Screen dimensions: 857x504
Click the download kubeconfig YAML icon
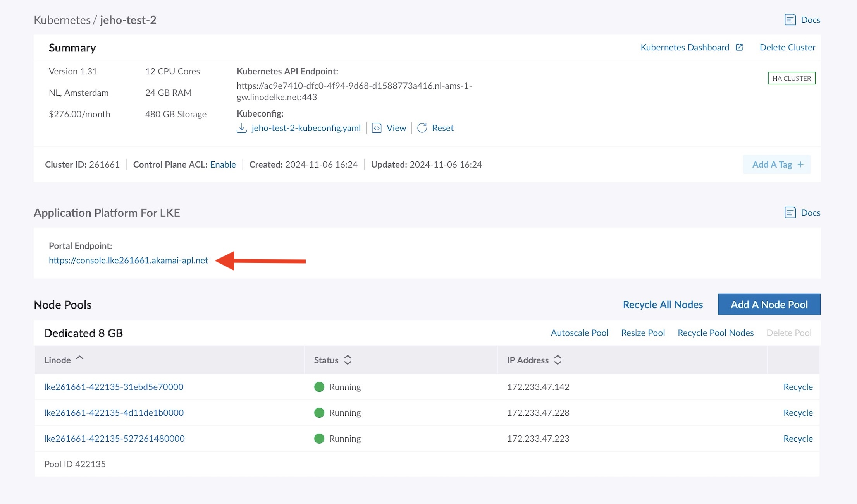(x=241, y=127)
